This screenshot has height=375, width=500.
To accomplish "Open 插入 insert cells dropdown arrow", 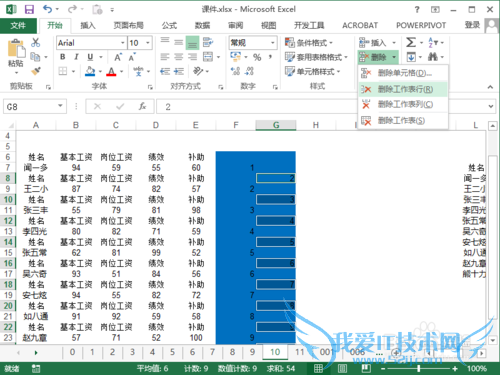I will 394,43.
